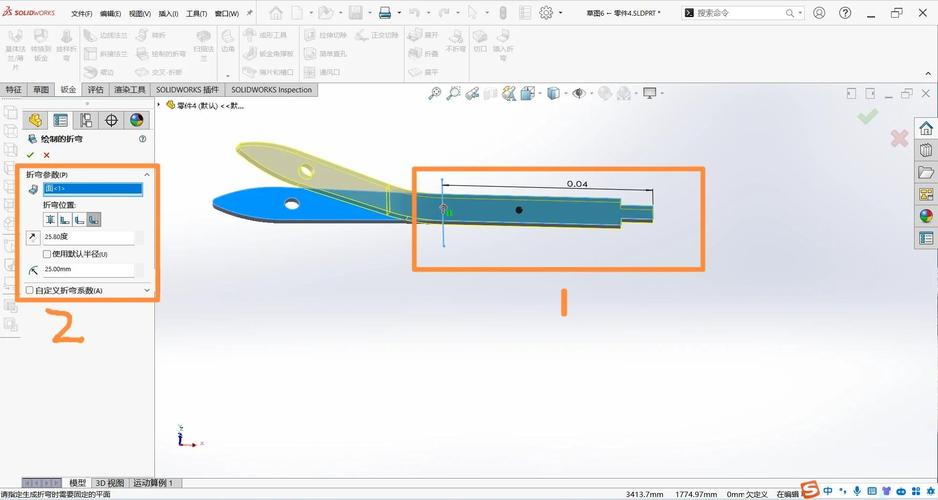Click Dynamic Annotation Views icon
Image resolution: width=938 pixels, height=500 pixels.
[509, 93]
